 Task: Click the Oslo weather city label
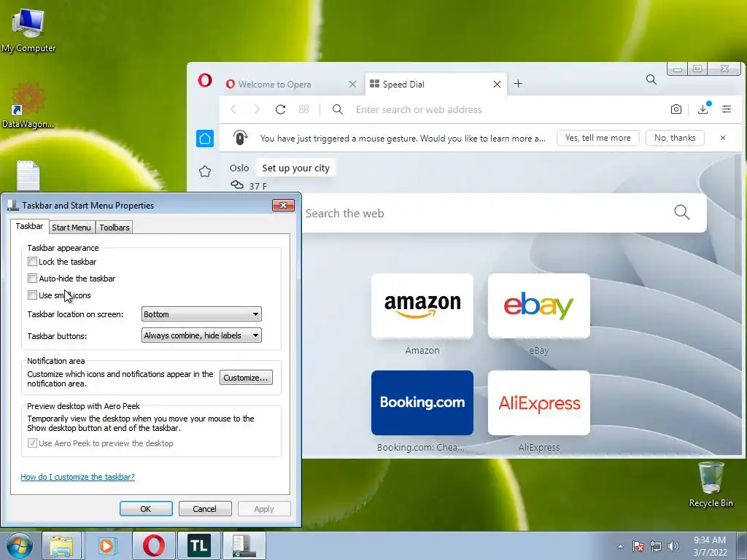click(239, 168)
